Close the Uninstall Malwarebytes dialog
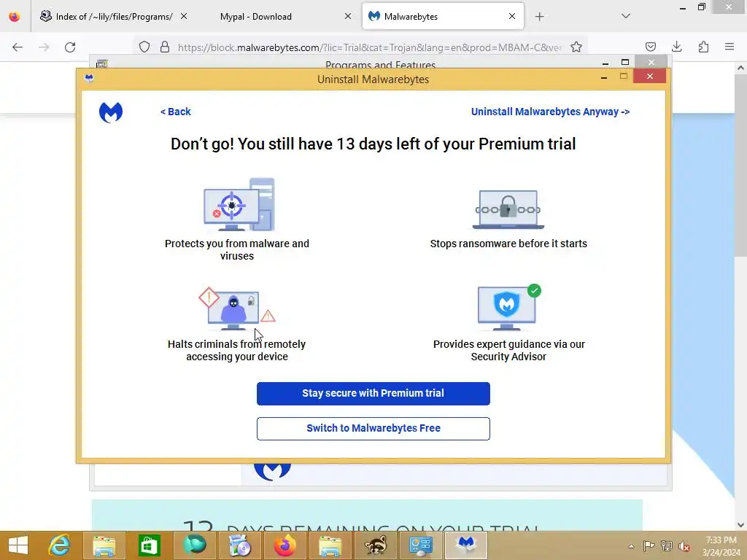Screen dimensions: 747x560 point(649,76)
